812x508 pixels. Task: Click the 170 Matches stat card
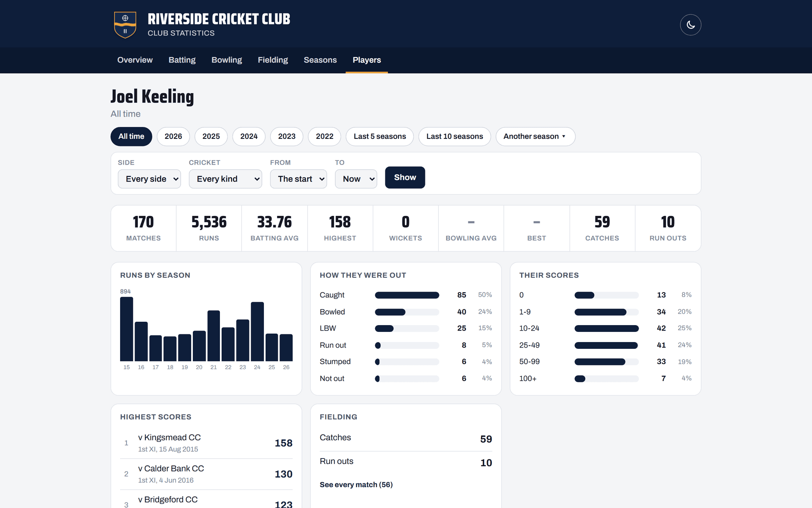click(x=143, y=228)
